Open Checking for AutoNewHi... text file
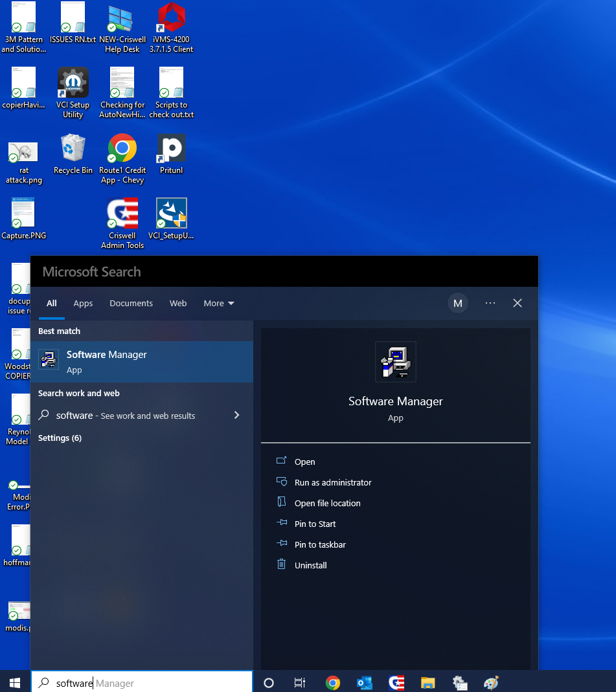 pyautogui.click(x=122, y=93)
